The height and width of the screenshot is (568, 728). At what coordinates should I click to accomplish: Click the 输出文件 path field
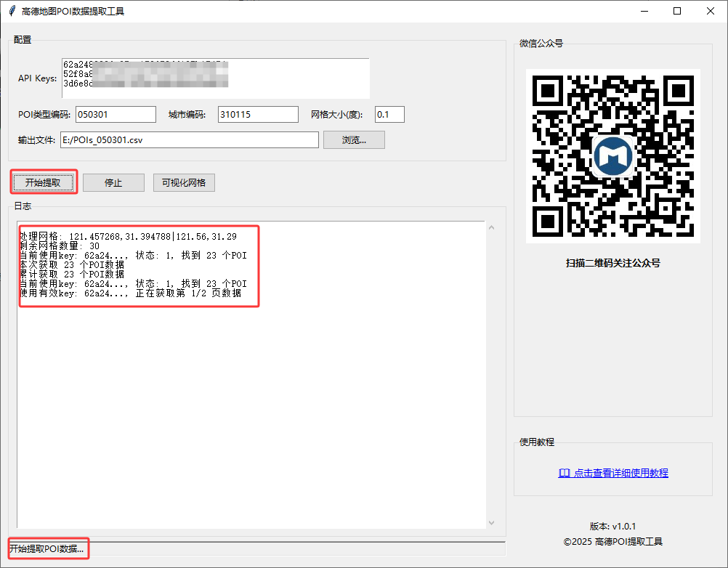(189, 140)
